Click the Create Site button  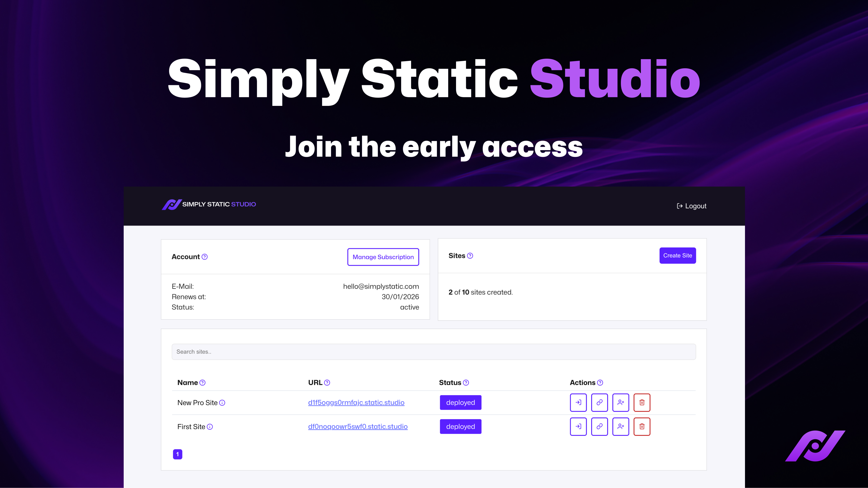tap(677, 255)
